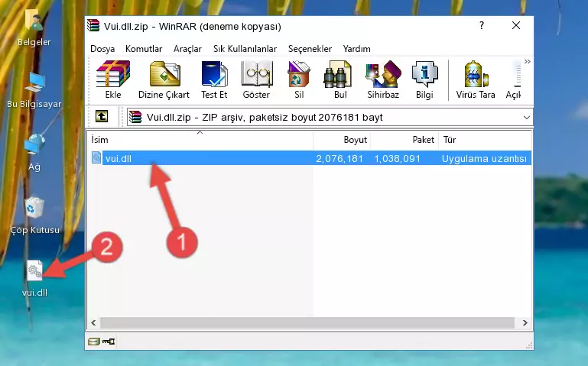
Task: Open the Seçenekler menu
Action: coord(310,49)
